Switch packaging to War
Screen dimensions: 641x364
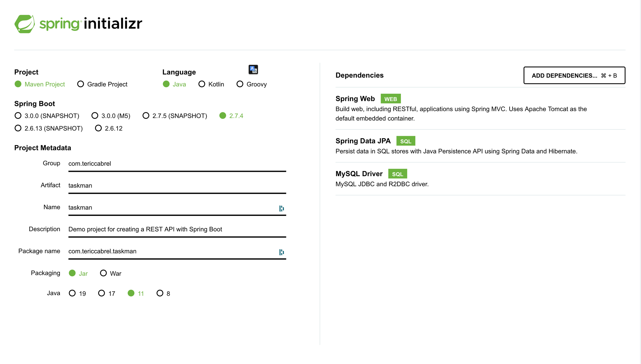click(103, 273)
